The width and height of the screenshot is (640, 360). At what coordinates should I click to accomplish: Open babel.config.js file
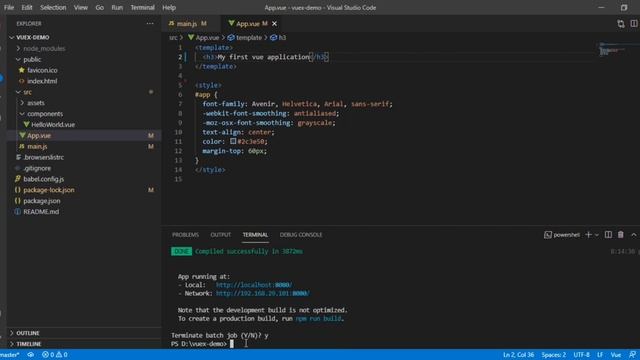coord(43,179)
